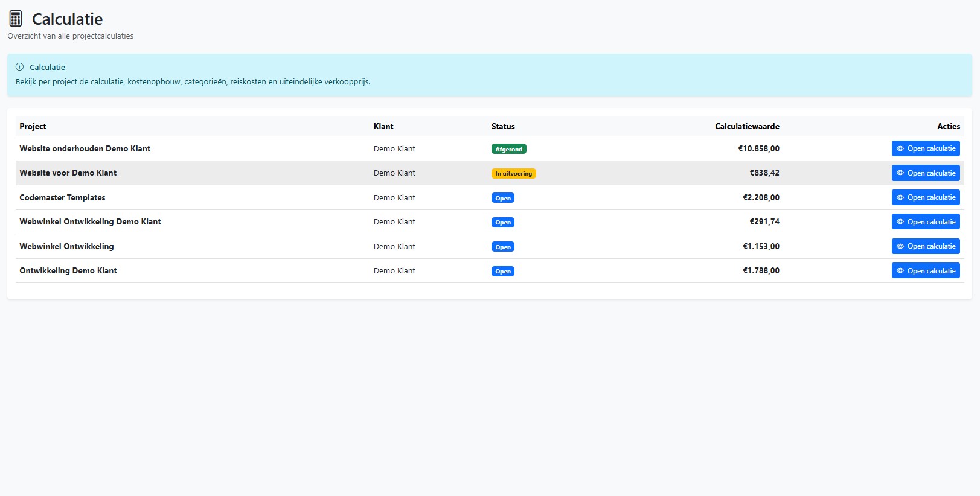Click project name Ontwikkeling Demo Klant
Screen dimensions: 980x496
click(x=68, y=270)
